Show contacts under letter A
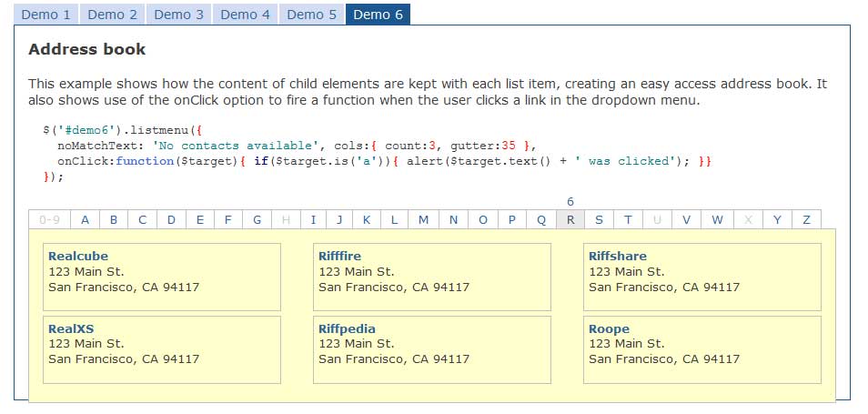The height and width of the screenshot is (414, 868). tap(85, 219)
